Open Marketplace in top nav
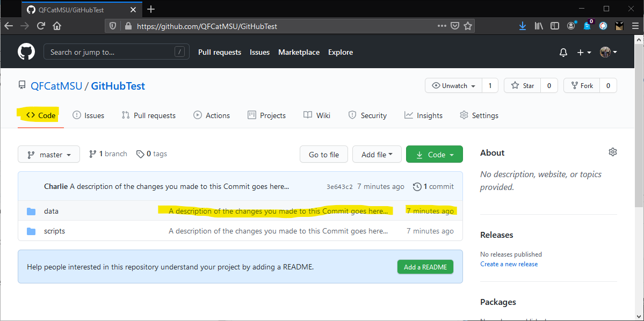The width and height of the screenshot is (644, 321). click(x=299, y=52)
